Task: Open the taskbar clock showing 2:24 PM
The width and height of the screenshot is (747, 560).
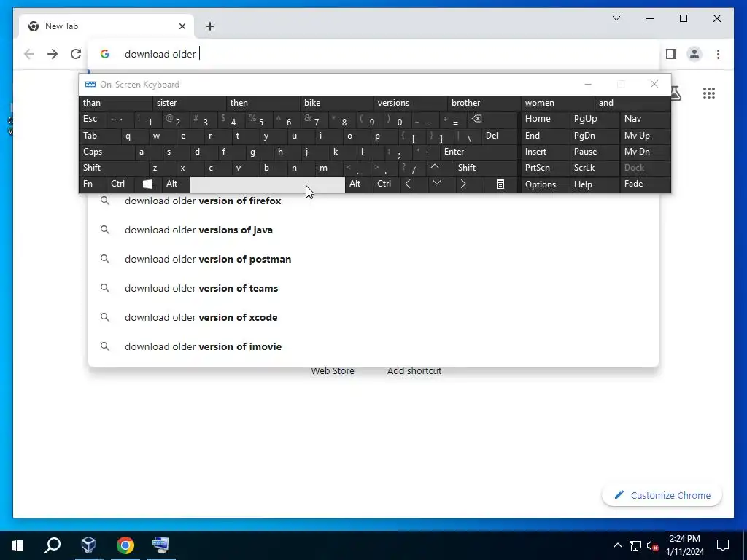Action: pos(684,545)
